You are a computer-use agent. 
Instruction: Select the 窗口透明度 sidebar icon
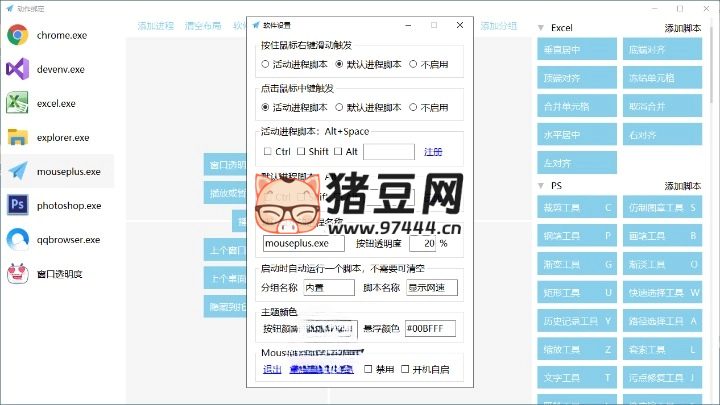(x=17, y=273)
